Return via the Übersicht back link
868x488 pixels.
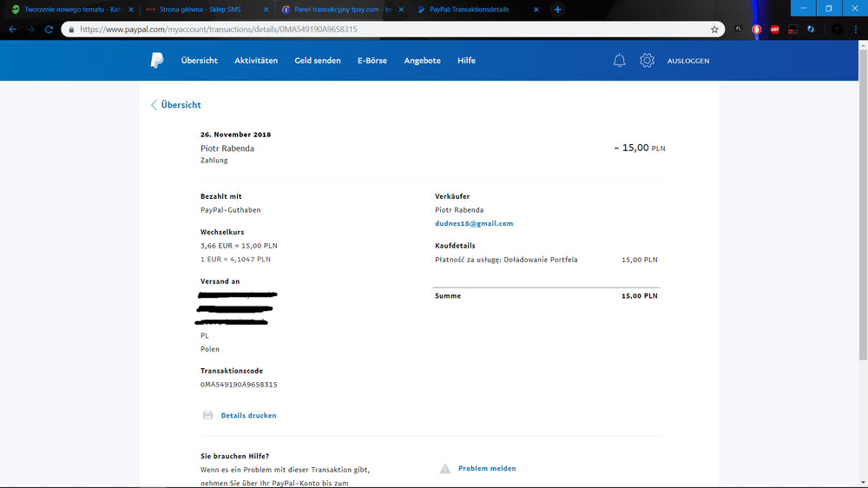click(181, 105)
